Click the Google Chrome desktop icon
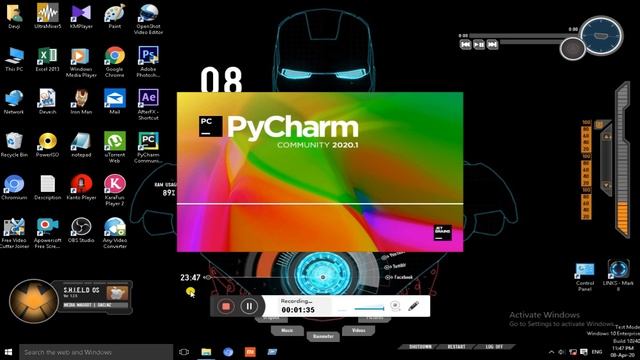 point(115,62)
